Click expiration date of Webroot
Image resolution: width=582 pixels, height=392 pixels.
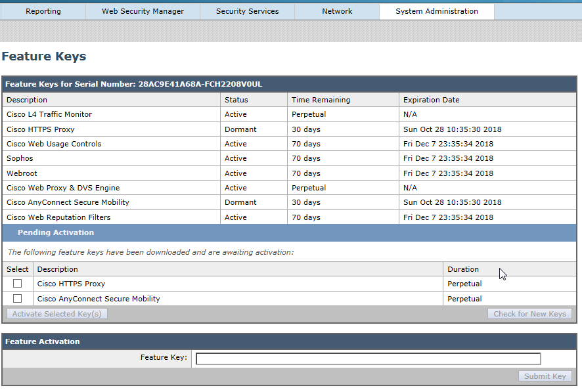tap(449, 173)
